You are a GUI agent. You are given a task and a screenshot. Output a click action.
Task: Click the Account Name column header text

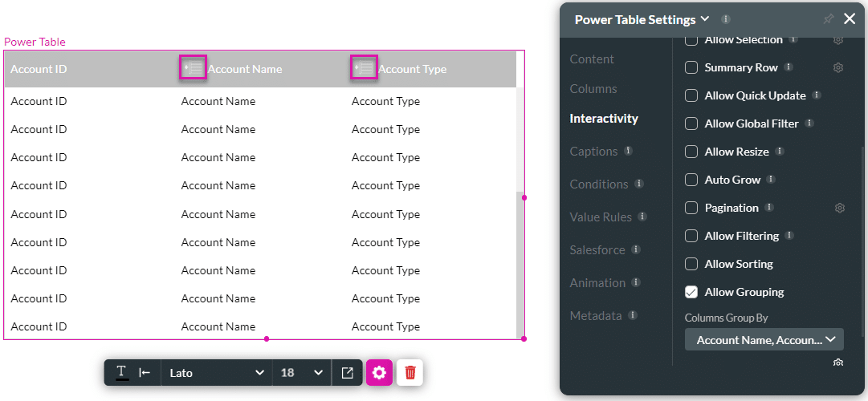pos(245,69)
